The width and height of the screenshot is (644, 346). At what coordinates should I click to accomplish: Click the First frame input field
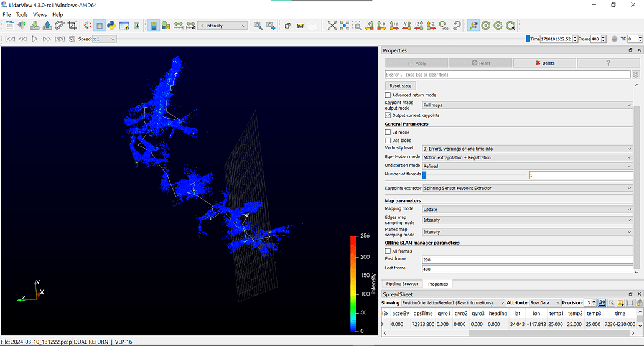(x=528, y=259)
